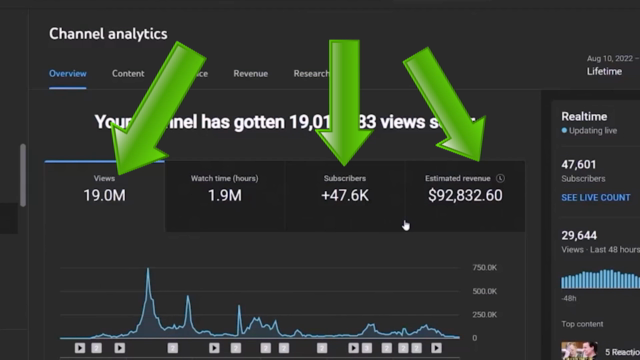Switch to the Overview tab
The image size is (640, 360).
click(x=68, y=73)
